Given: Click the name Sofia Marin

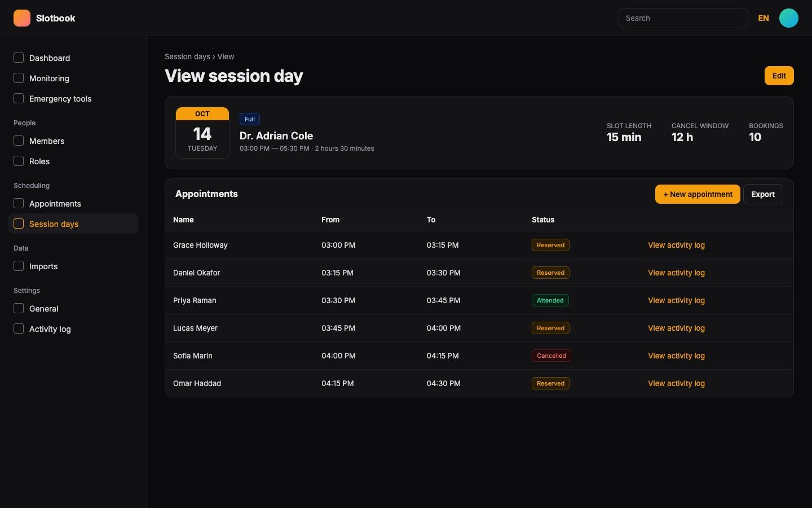Looking at the screenshot, I should click(x=193, y=356).
